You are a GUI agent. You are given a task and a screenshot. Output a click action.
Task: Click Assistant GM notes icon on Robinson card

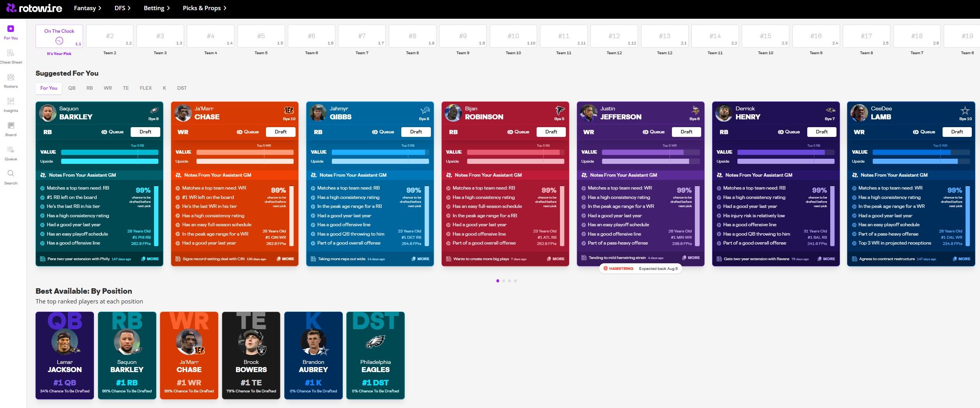(x=449, y=175)
